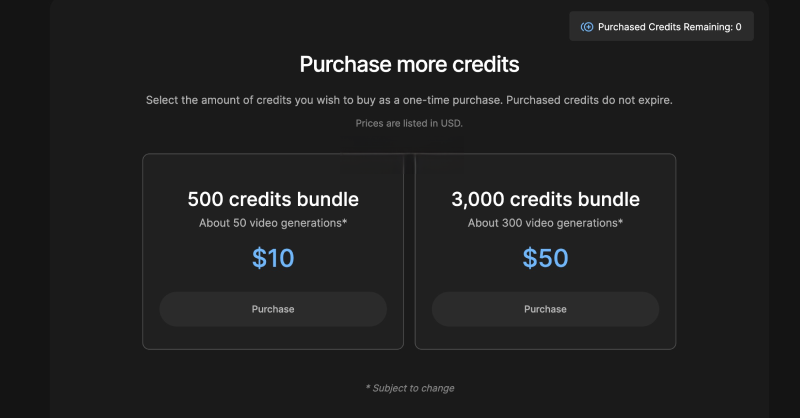Image resolution: width=800 pixels, height=419 pixels.
Task: Click the About 50 video generations text
Action: (270, 222)
